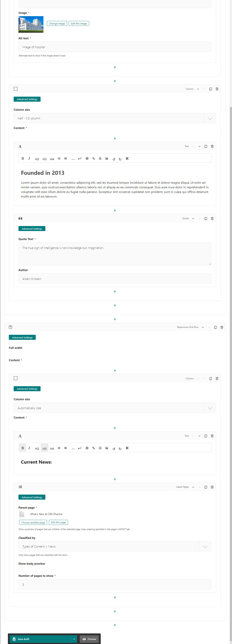This screenshot has height=644, width=232.
Task: Click Bold in the Founded in 2013 editor
Action: 23,158
